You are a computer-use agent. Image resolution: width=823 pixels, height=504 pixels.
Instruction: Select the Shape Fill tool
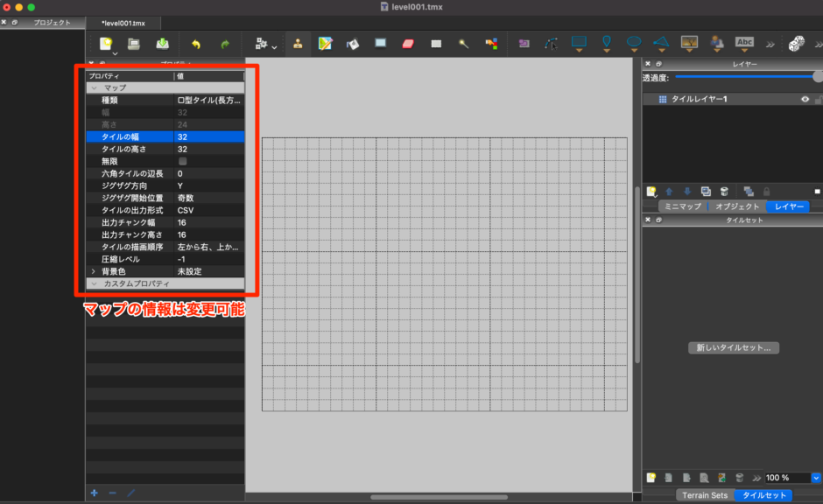(x=381, y=44)
